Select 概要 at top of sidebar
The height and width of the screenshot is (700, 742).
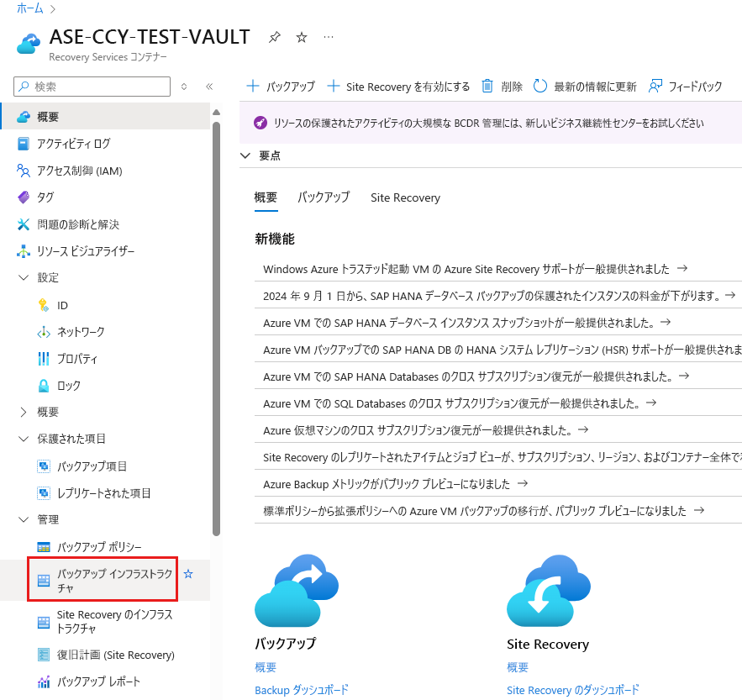(105, 117)
